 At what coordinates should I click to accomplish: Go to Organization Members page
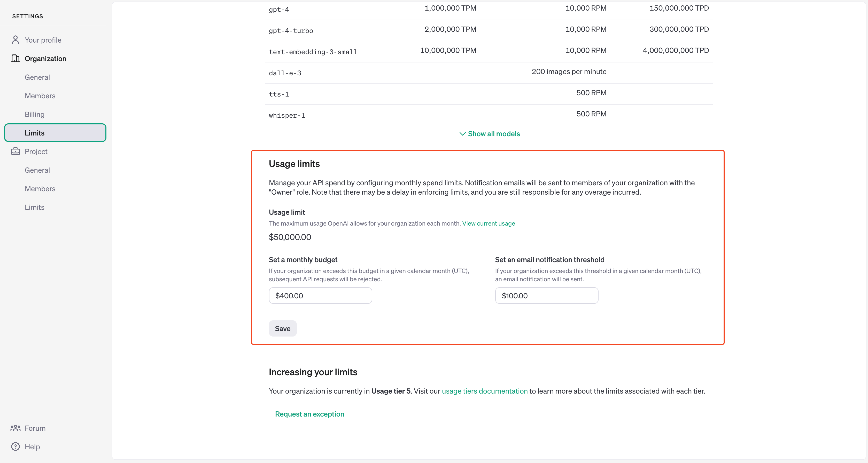pyautogui.click(x=40, y=96)
